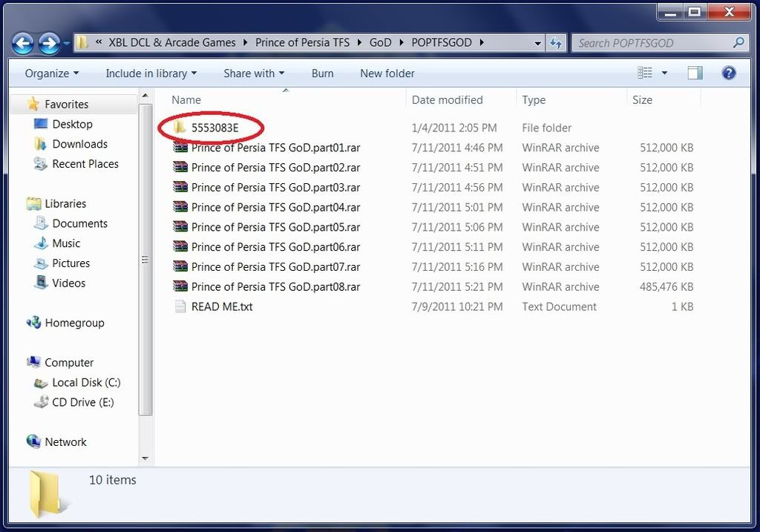Click Favorites in navigation pane

[x=66, y=104]
